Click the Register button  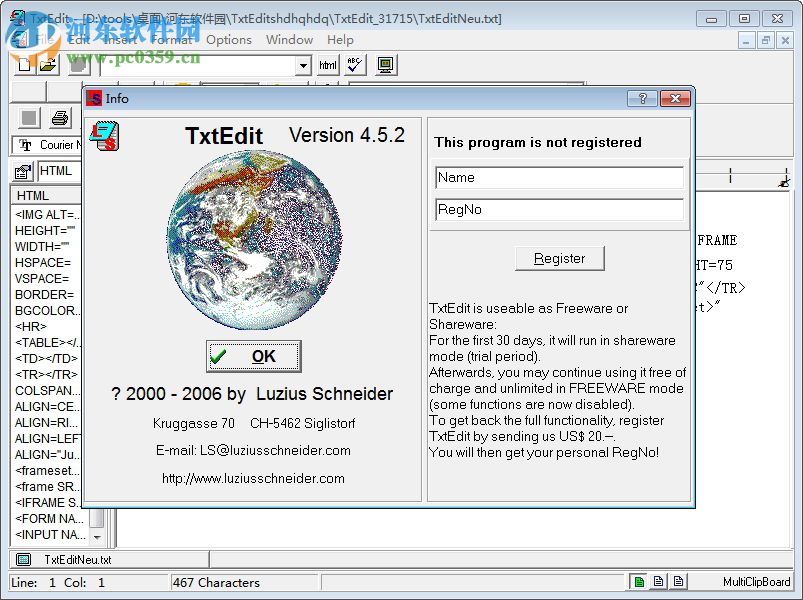pos(559,258)
